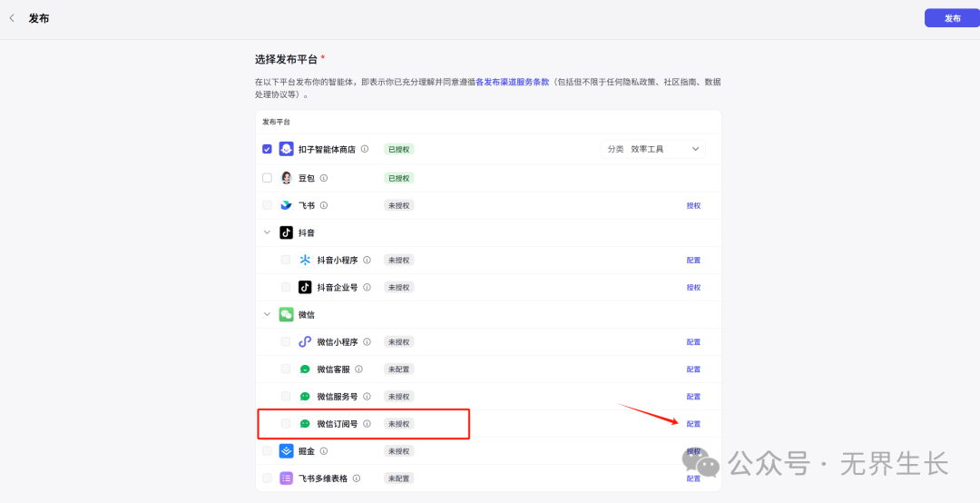Screen dimensions: 980x503
Task: Open info tooltip next to 抖音小程序
Action: pyautogui.click(x=367, y=260)
